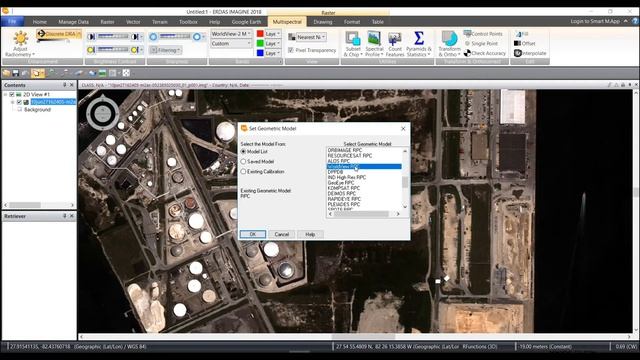Click the green band color swatch

tap(260, 43)
